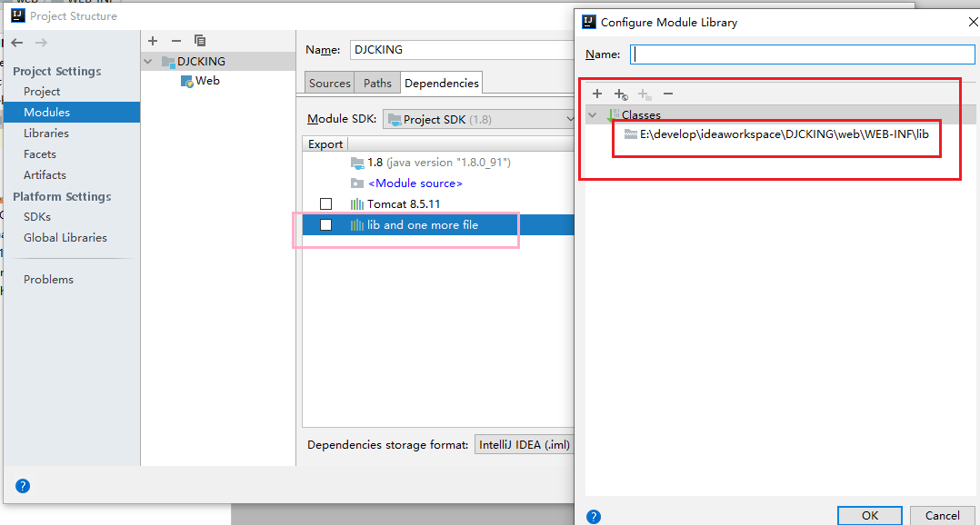
Task: Select the 1.8 java version row
Action: pos(439,163)
